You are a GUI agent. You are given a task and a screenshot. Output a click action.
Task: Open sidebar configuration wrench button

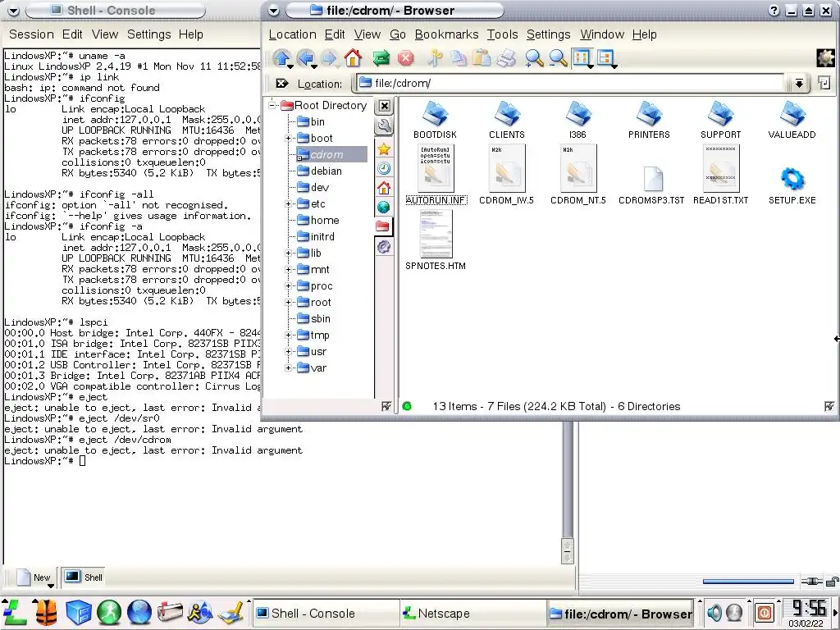click(x=384, y=126)
